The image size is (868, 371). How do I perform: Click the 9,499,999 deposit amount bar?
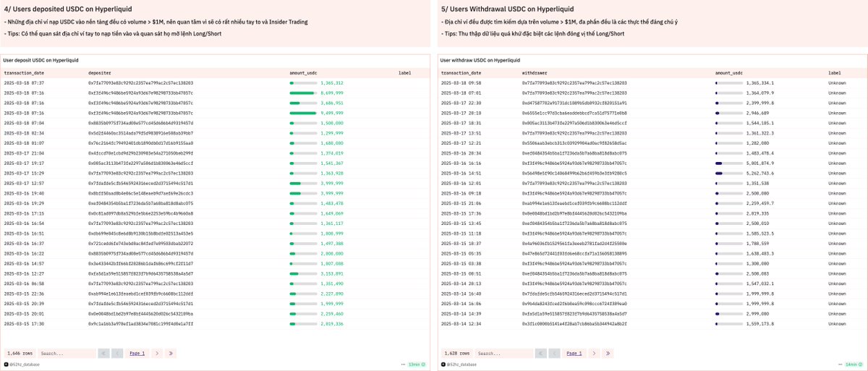(302, 114)
